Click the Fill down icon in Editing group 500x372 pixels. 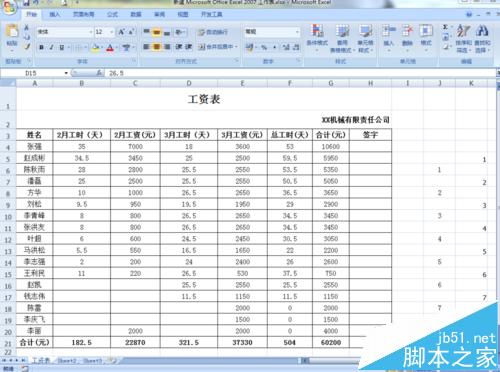point(446,37)
